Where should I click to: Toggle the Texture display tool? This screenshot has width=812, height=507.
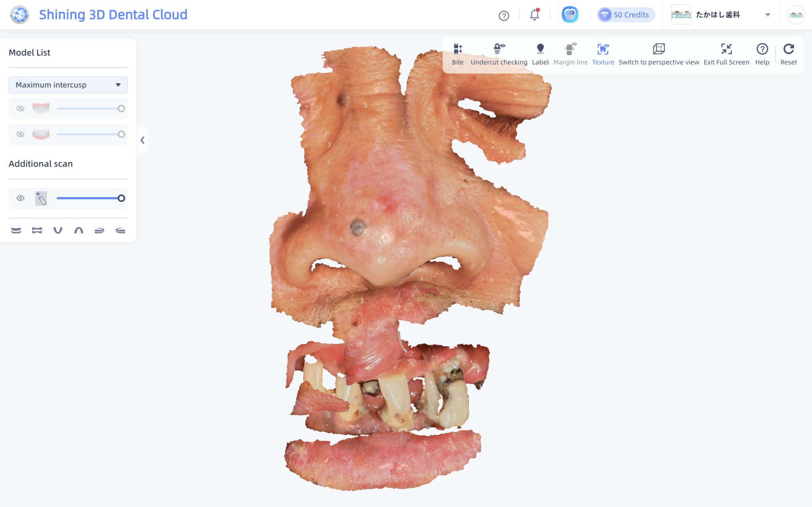[x=603, y=49]
